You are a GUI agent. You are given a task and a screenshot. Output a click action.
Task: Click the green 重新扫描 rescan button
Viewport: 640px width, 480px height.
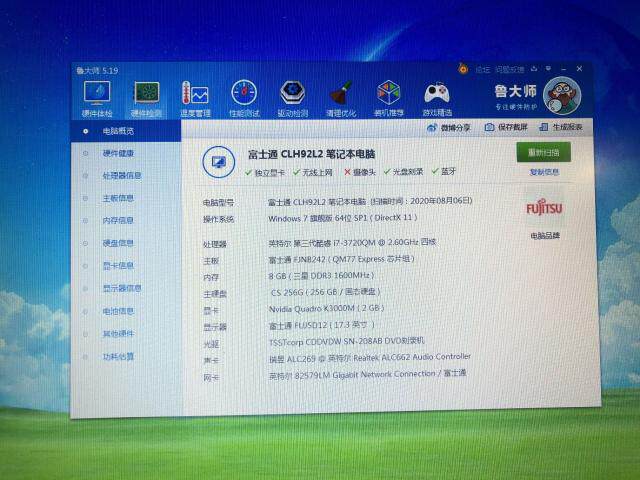[x=543, y=152]
